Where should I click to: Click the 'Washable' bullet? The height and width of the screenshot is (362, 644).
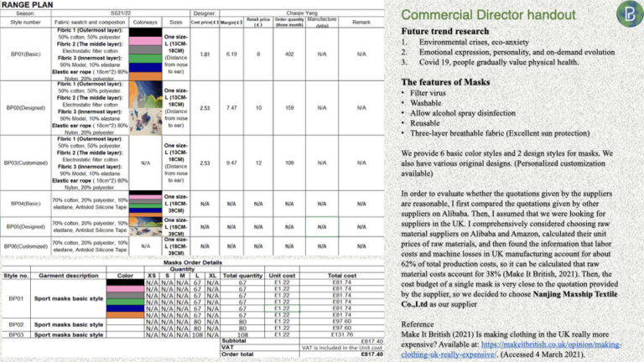[425, 103]
